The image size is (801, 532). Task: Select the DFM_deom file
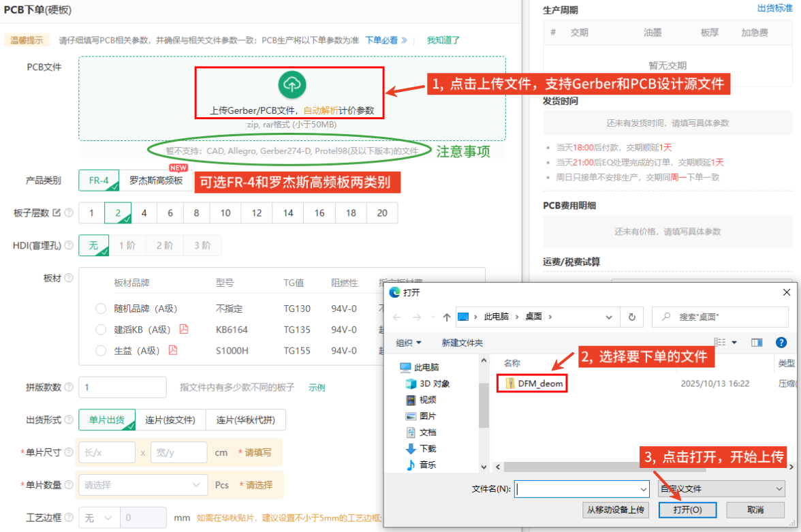click(539, 384)
